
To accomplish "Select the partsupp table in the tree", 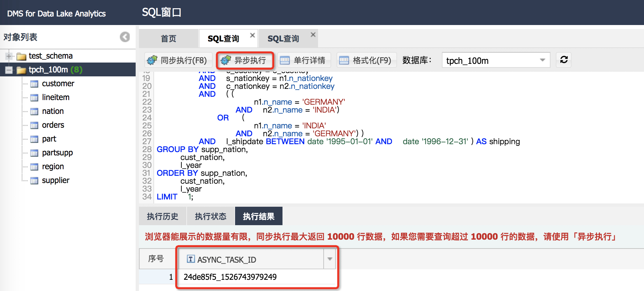I will [57, 153].
